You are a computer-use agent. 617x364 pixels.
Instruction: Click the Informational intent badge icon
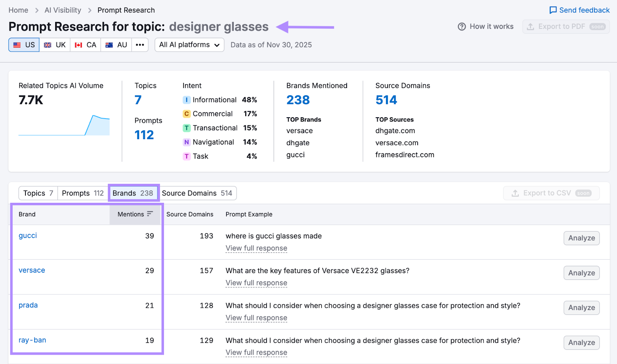pyautogui.click(x=187, y=99)
